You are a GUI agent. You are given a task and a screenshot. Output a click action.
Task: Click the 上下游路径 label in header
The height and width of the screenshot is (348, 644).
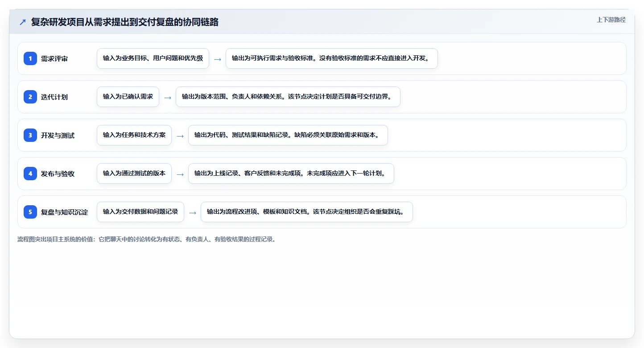(x=611, y=20)
